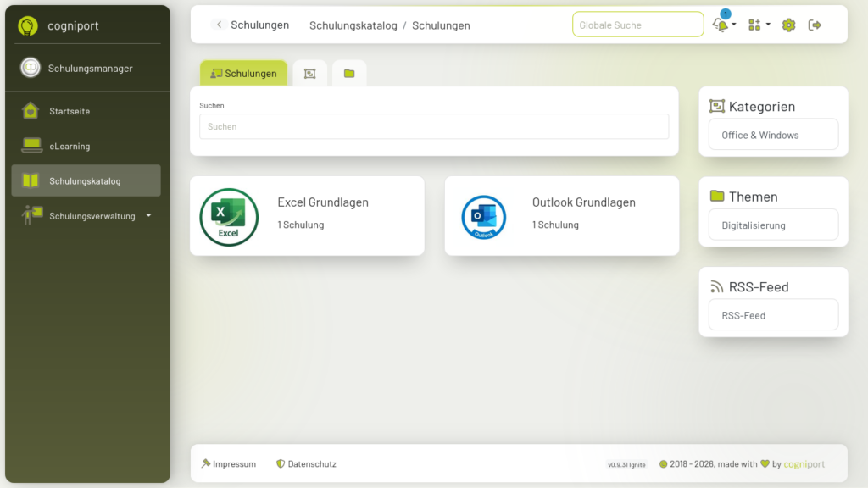Click the Kategorien header icon
868x488 pixels.
[717, 106]
